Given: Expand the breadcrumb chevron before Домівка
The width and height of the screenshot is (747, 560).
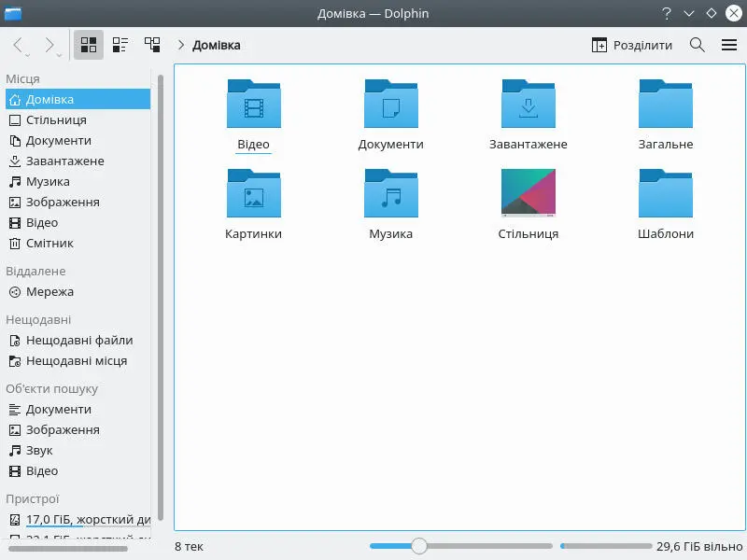Looking at the screenshot, I should point(180,45).
